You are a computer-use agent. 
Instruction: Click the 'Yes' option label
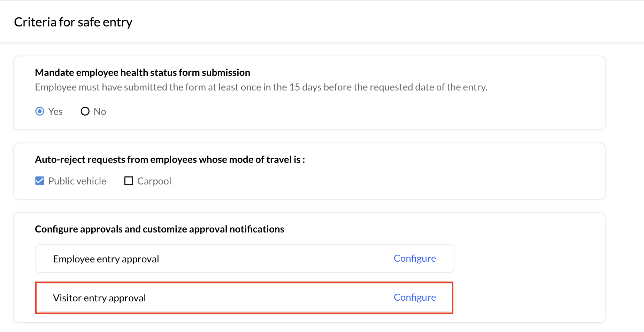(x=55, y=111)
